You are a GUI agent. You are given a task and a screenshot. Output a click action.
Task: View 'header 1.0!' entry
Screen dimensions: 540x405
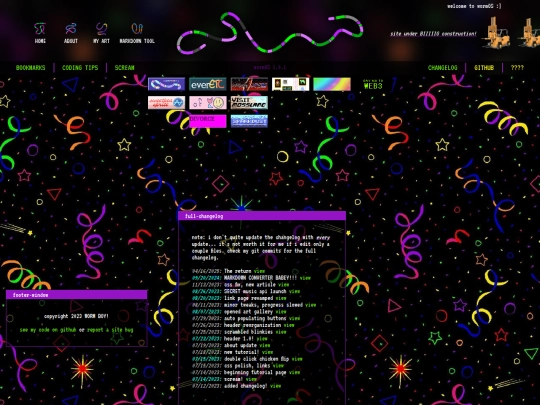coord(262,339)
